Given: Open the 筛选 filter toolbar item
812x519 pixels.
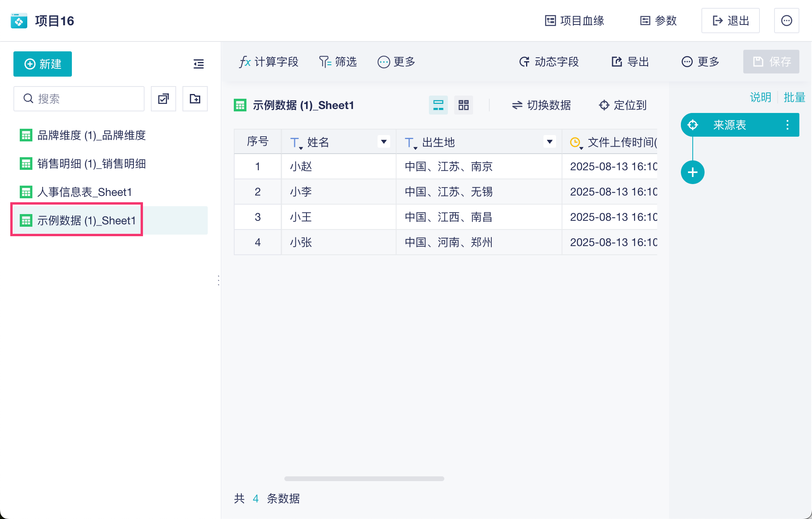Looking at the screenshot, I should [x=338, y=62].
